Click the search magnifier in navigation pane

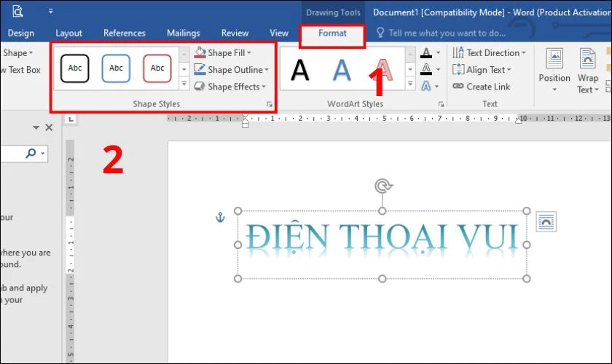coord(31,153)
